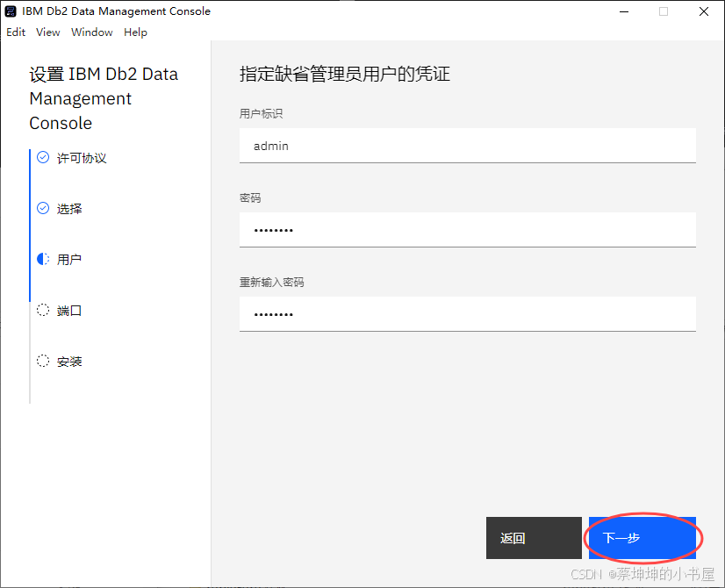Maximize the console window

(x=664, y=11)
